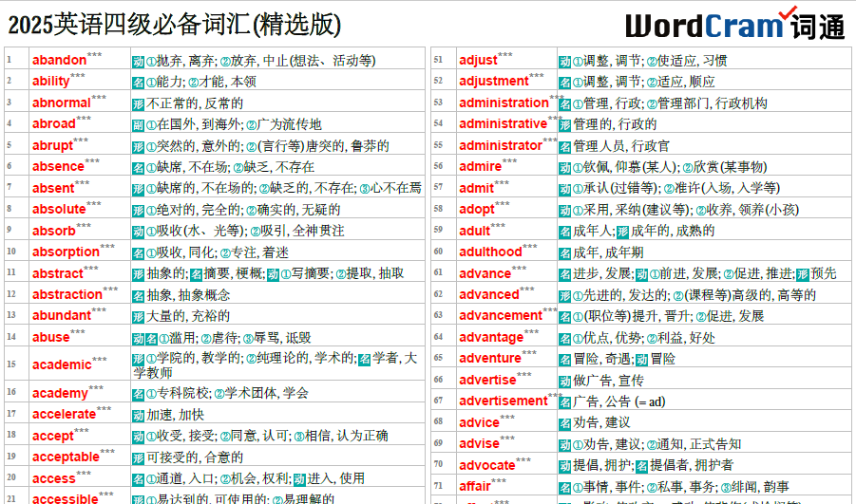Click the word 'academic'
856x504 pixels.
click(x=62, y=364)
